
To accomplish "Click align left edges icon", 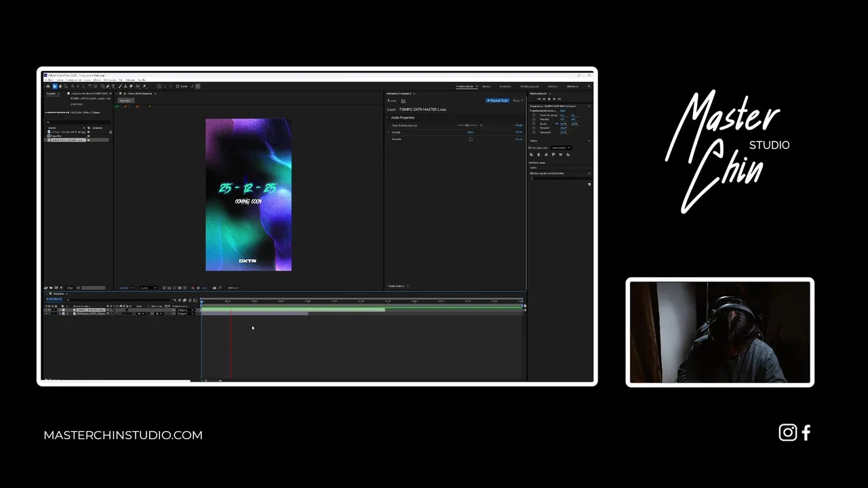I will tap(532, 155).
